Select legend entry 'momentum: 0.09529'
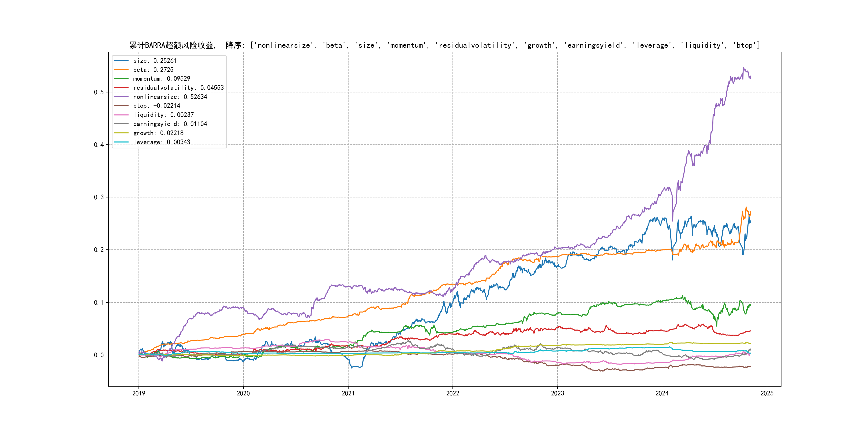The width and height of the screenshot is (868, 434). (x=161, y=78)
